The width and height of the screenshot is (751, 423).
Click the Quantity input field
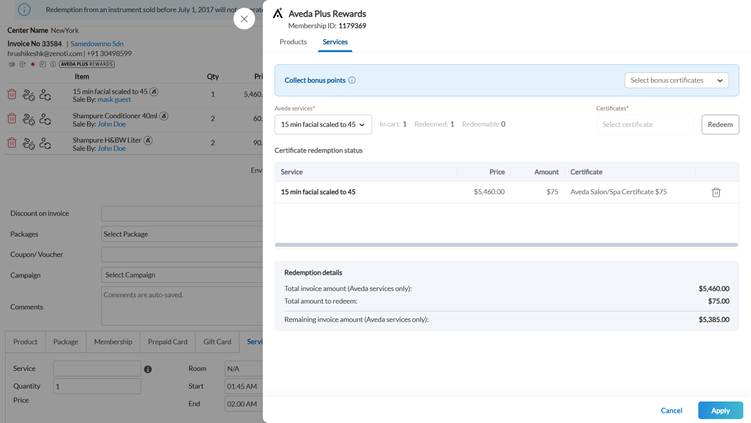coord(97,386)
